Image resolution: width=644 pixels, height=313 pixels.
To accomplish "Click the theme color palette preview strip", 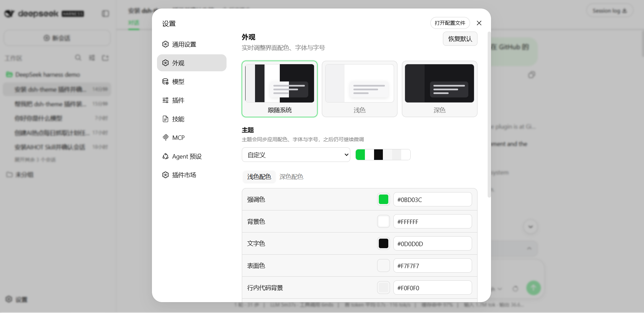I will pos(383,155).
